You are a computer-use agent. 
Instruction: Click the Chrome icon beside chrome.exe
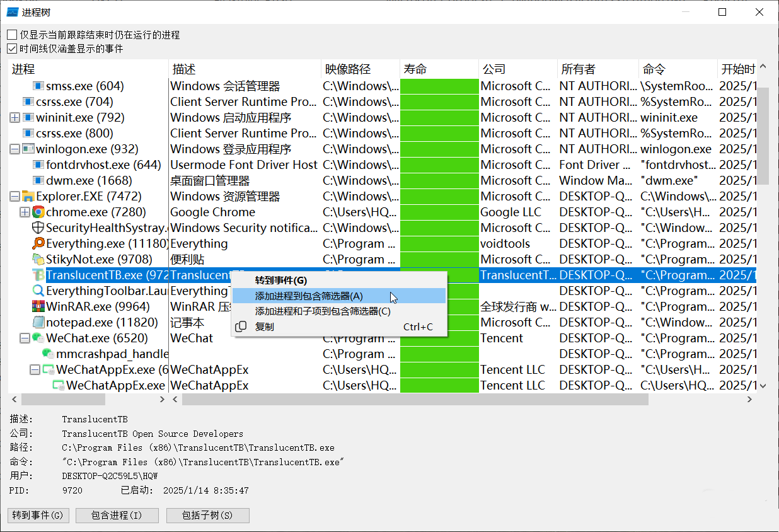tap(38, 212)
